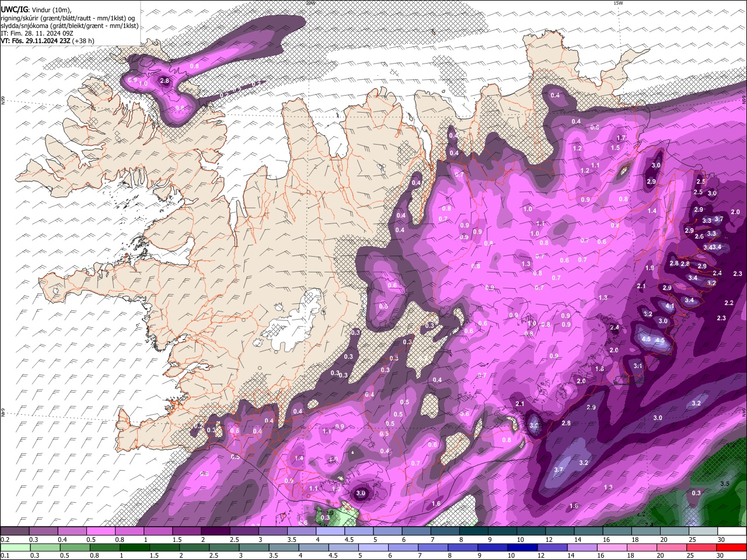The image size is (747, 560).
Task: Pick the bottom-row dark green swatch between 1 and 1.5
Action: pos(134,547)
